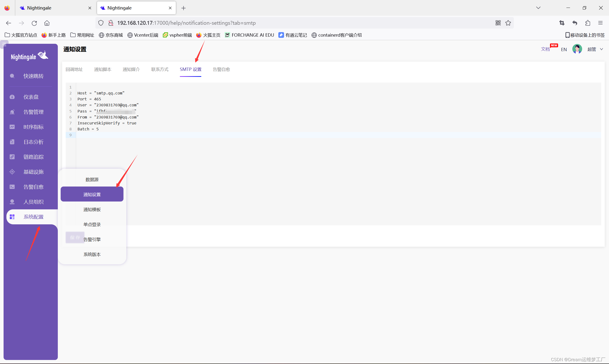609x364 pixels.
Task: Click the alert bell icon beside 告警管理
Action: 12,112
